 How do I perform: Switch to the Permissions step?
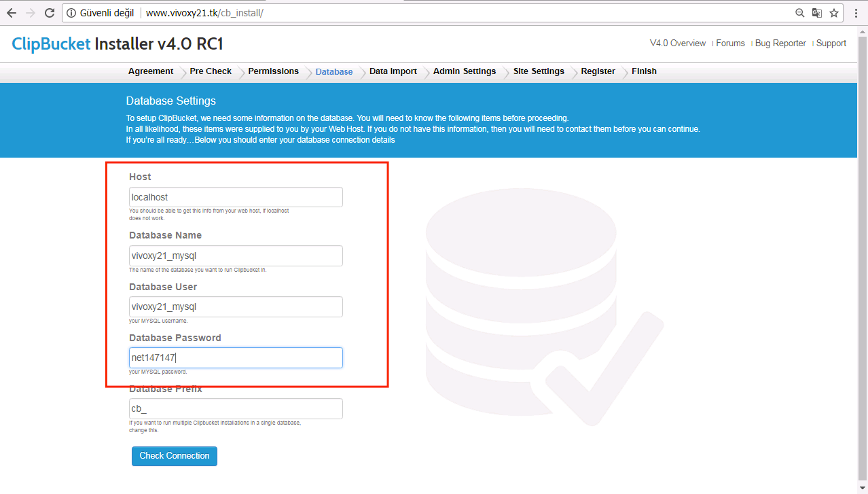pyautogui.click(x=273, y=71)
